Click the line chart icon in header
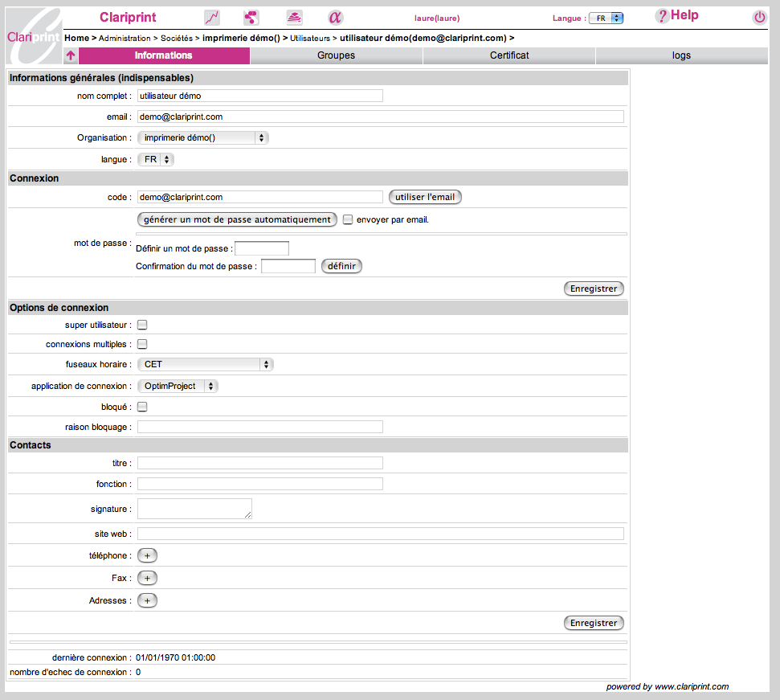The width and height of the screenshot is (780, 700). coord(212,18)
